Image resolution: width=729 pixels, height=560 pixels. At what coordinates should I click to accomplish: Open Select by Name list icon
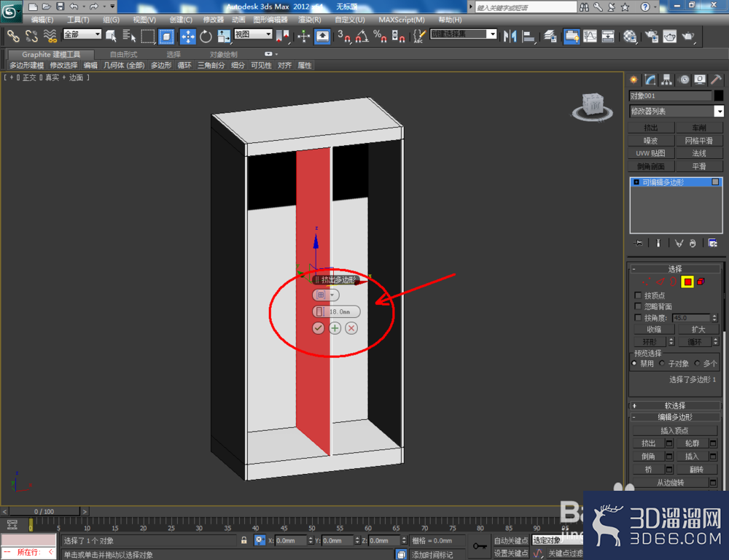pyautogui.click(x=129, y=36)
